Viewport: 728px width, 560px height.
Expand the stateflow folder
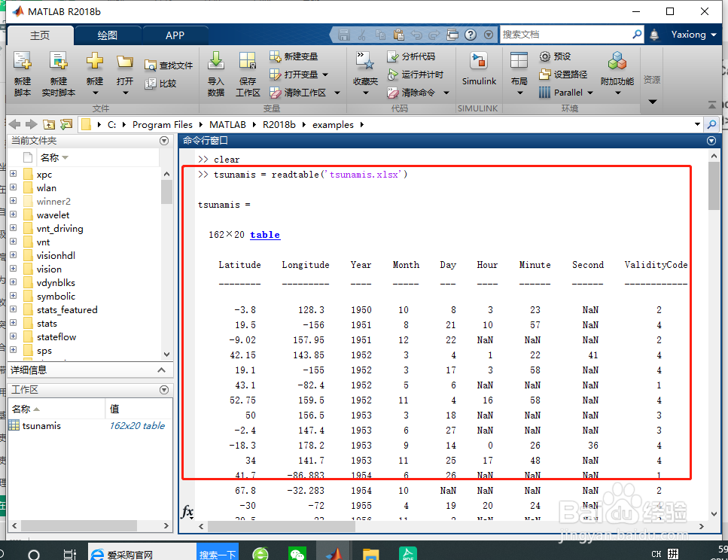[x=13, y=336]
